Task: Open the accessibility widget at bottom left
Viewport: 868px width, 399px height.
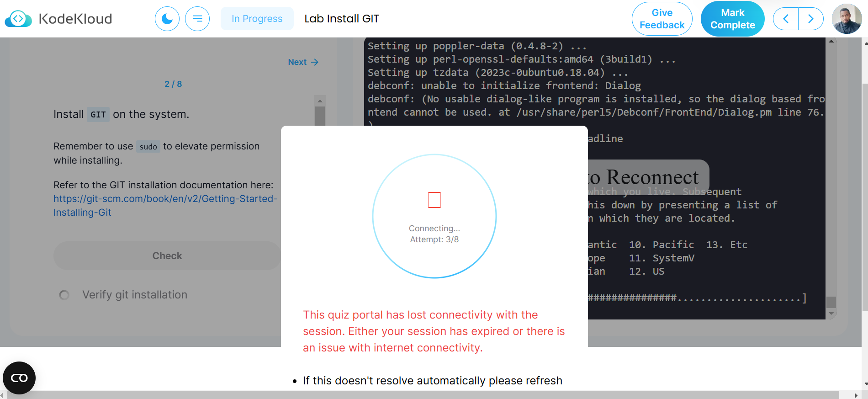Action: click(19, 378)
